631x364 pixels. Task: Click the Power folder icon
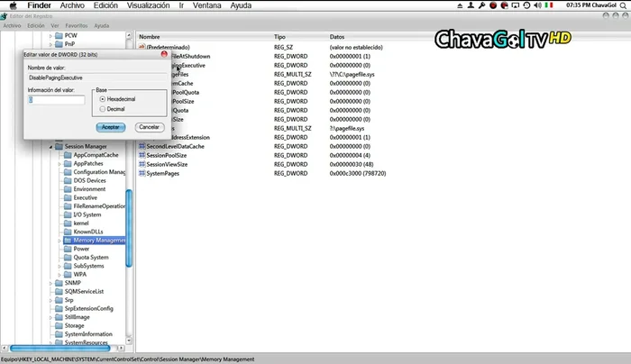click(x=68, y=249)
